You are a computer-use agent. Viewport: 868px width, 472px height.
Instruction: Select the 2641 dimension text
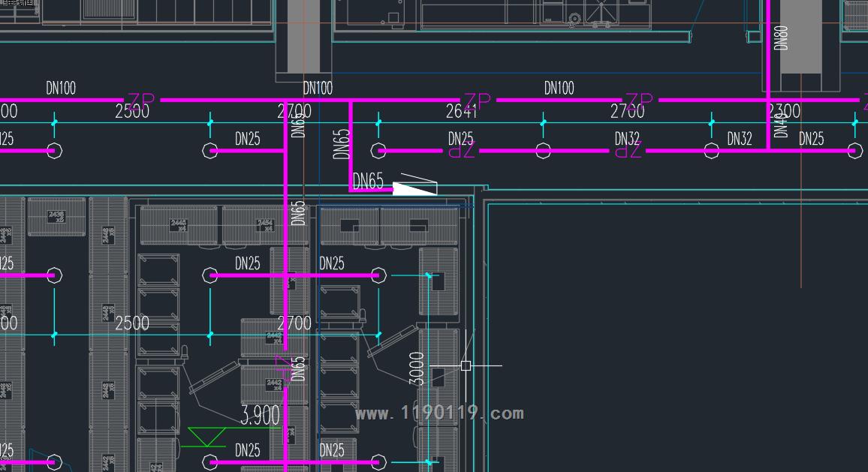click(x=461, y=112)
